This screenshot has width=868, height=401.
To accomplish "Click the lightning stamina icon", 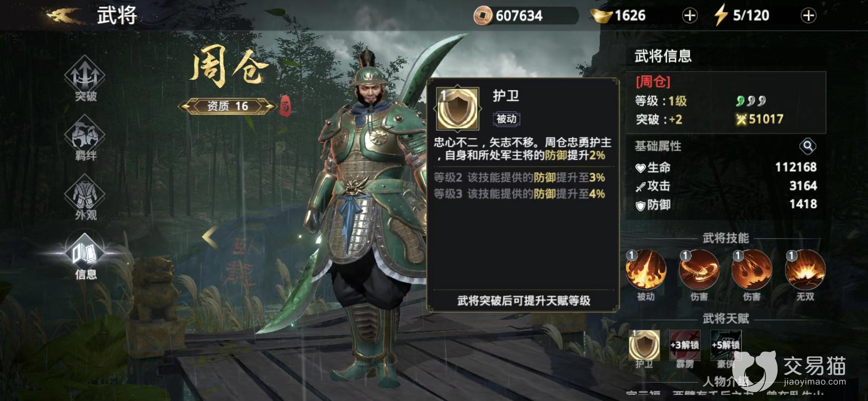I will 721,16.
